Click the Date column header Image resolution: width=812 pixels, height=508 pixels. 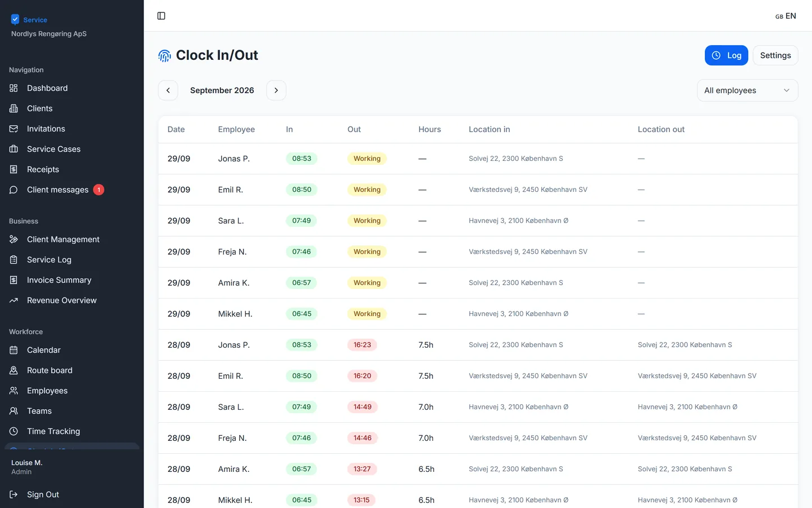tap(176, 129)
